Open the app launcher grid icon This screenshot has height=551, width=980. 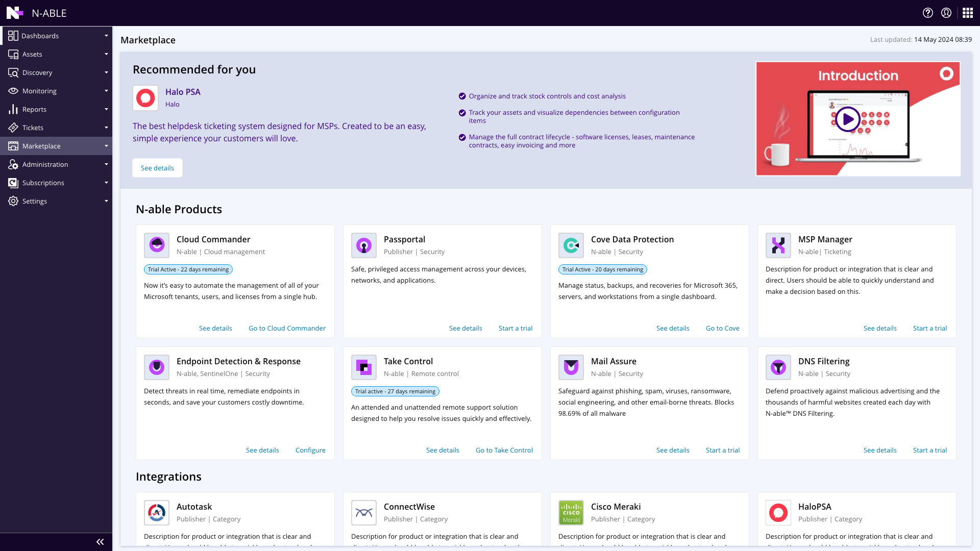[967, 13]
